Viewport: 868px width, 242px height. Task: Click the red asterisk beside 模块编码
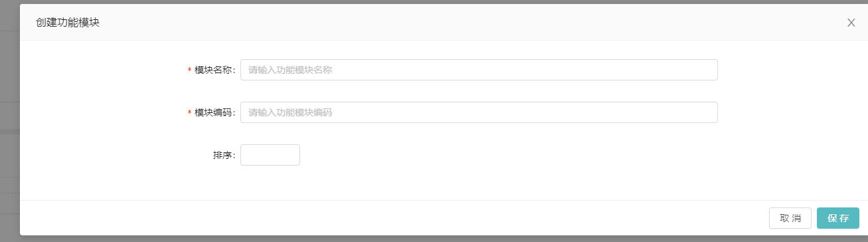pos(190,113)
